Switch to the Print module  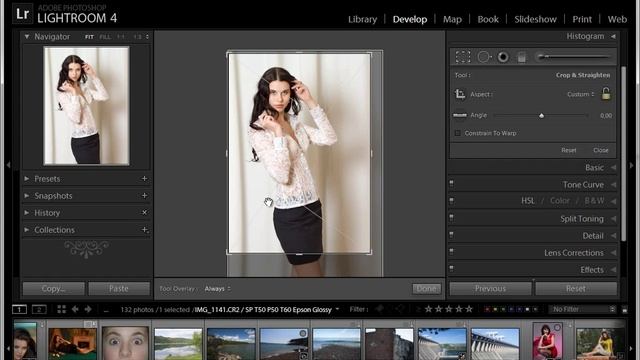[x=582, y=19]
